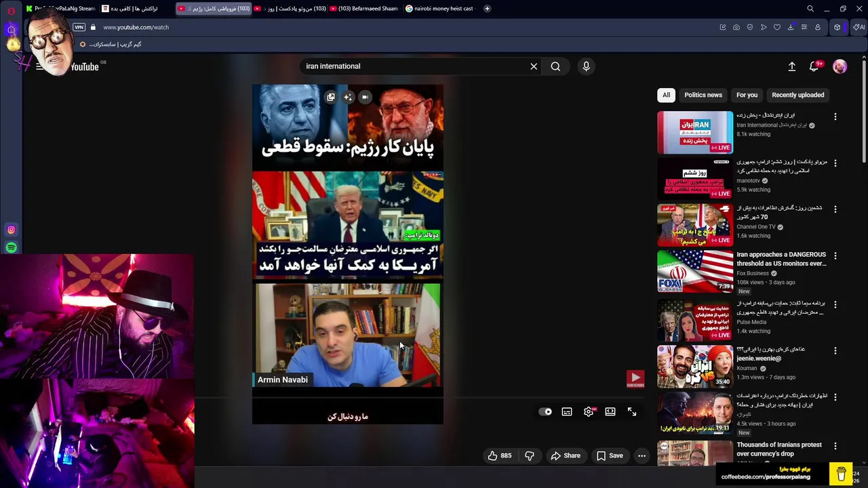Enter full screen with the expand arrows icon
This screenshot has width=868, height=488.
[632, 411]
